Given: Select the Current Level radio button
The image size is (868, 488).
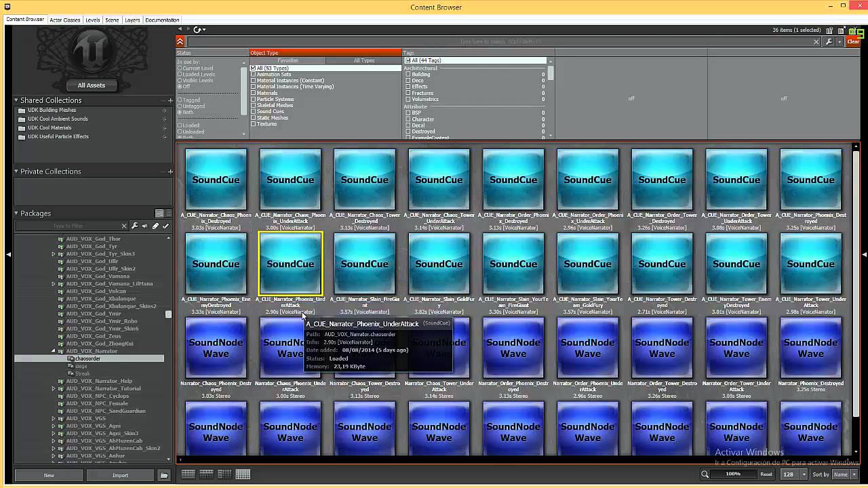Looking at the screenshot, I should point(180,68).
